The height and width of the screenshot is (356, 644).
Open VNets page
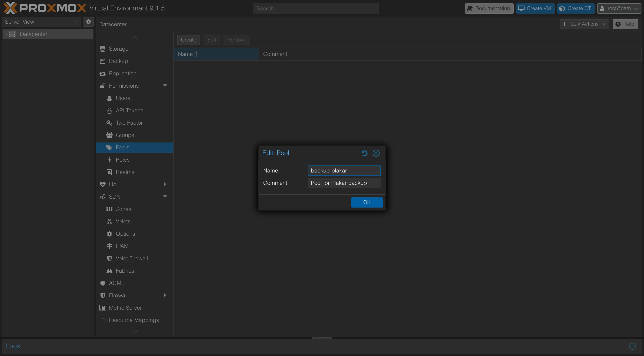134,221
